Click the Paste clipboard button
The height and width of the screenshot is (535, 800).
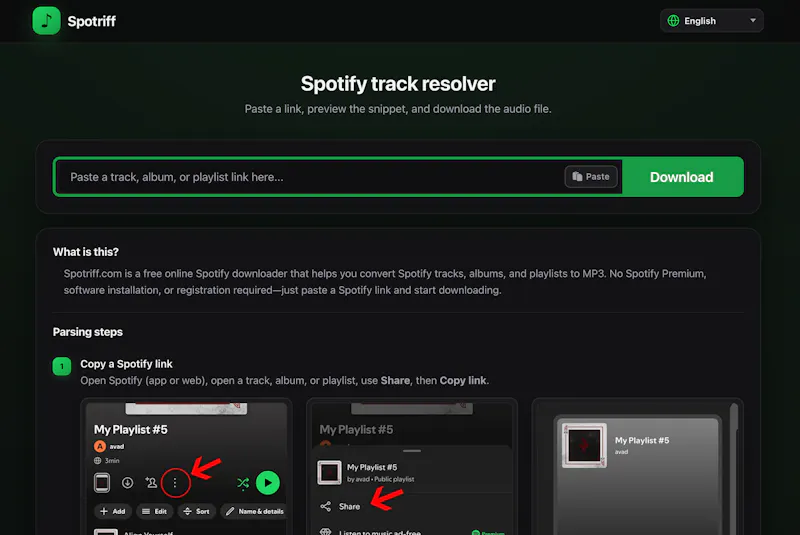coord(591,176)
